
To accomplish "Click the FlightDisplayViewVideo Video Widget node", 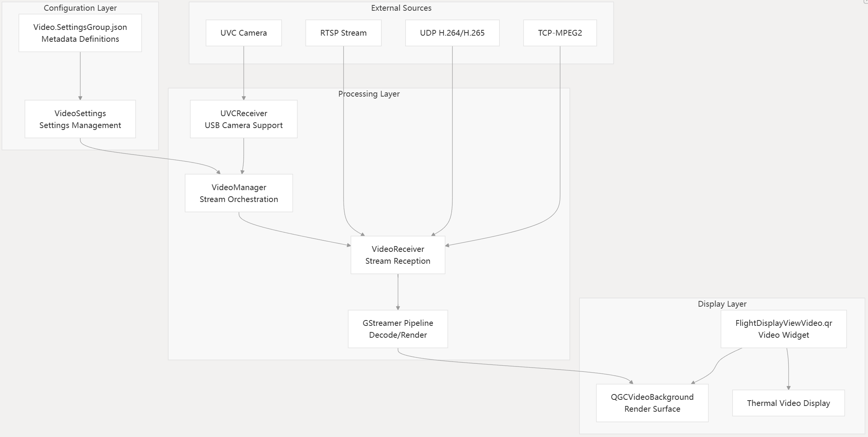I will tap(783, 329).
